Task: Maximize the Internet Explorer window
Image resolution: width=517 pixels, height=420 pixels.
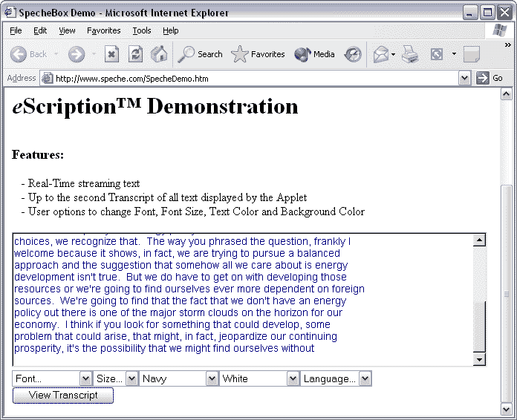Action: coord(487,13)
